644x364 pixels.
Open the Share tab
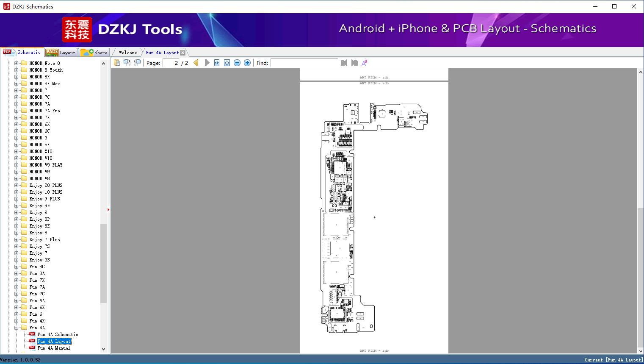pos(94,53)
